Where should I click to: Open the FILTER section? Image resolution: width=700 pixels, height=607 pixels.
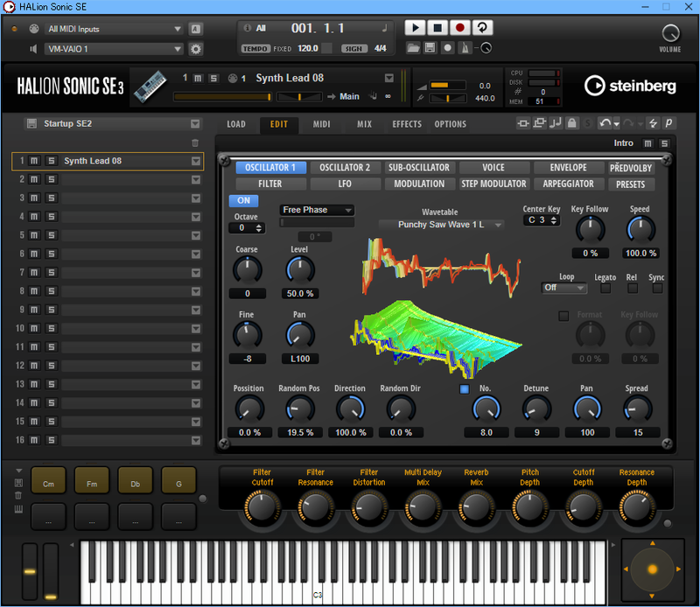tap(270, 184)
